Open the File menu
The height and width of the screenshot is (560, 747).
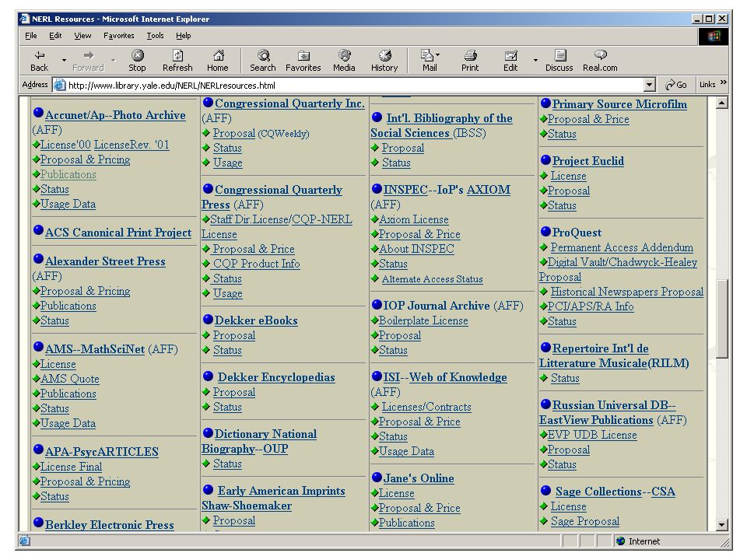pyautogui.click(x=31, y=36)
